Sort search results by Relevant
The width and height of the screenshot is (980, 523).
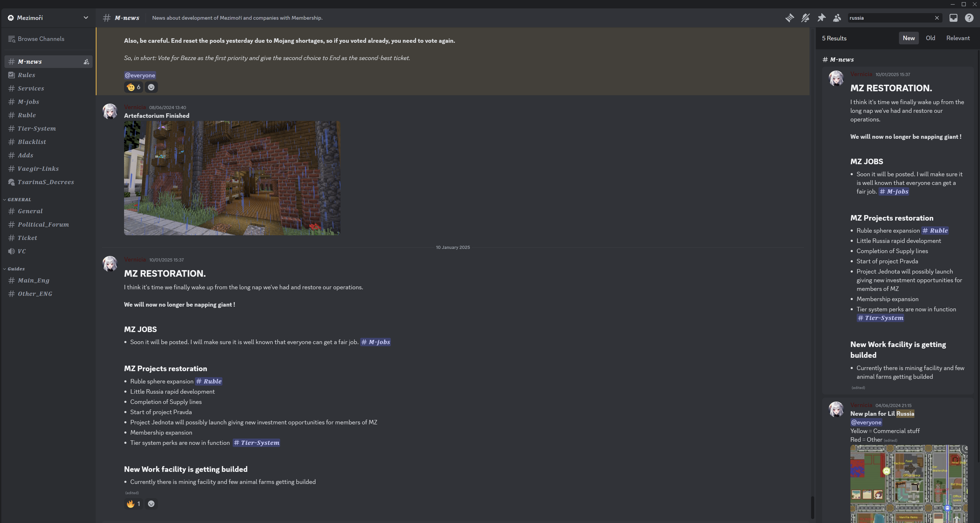(x=958, y=38)
